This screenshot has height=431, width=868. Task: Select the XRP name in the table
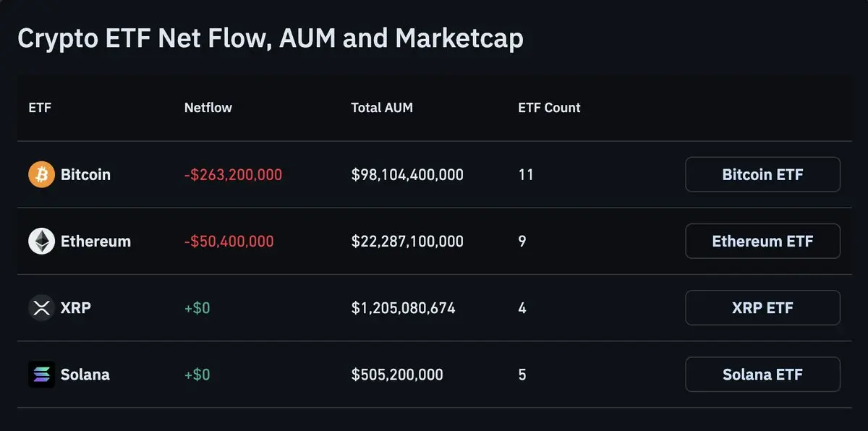(x=76, y=308)
